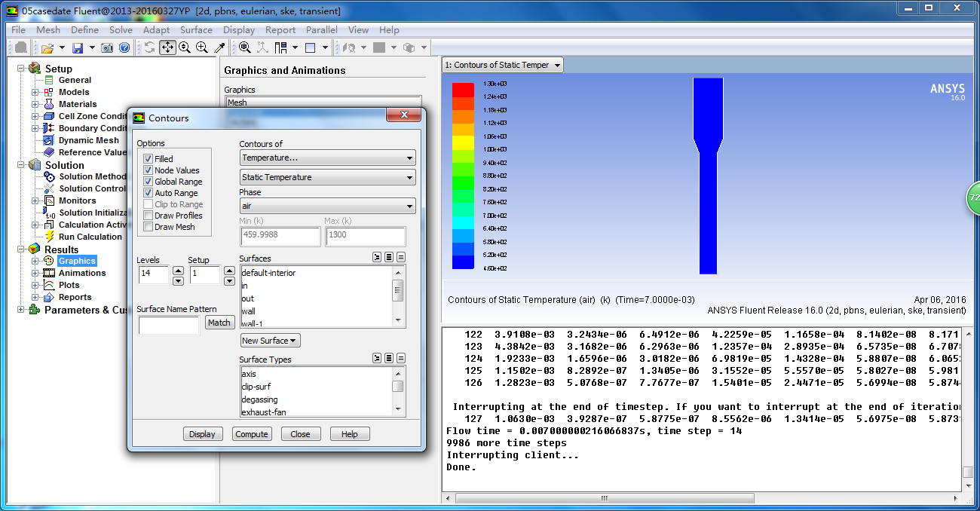The image size is (980, 511).
Task: Click the Compute button
Action: coord(252,434)
